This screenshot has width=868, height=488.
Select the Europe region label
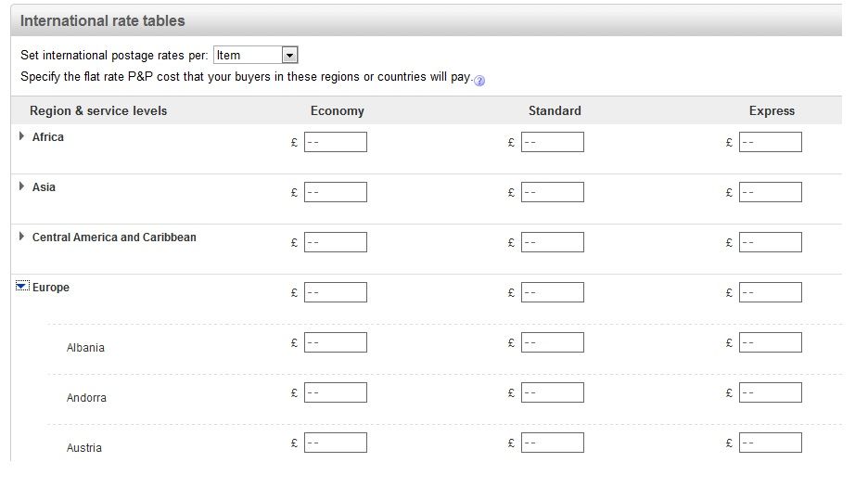point(51,288)
